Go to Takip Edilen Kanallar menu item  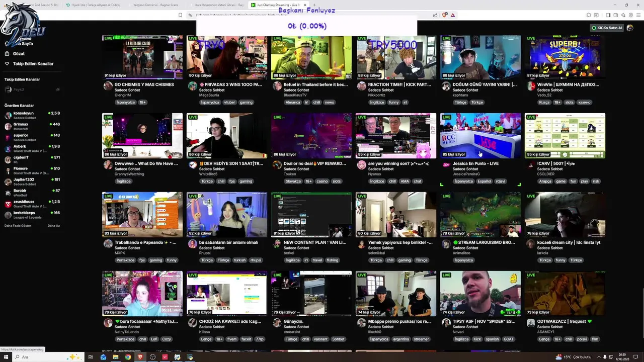click(x=33, y=64)
